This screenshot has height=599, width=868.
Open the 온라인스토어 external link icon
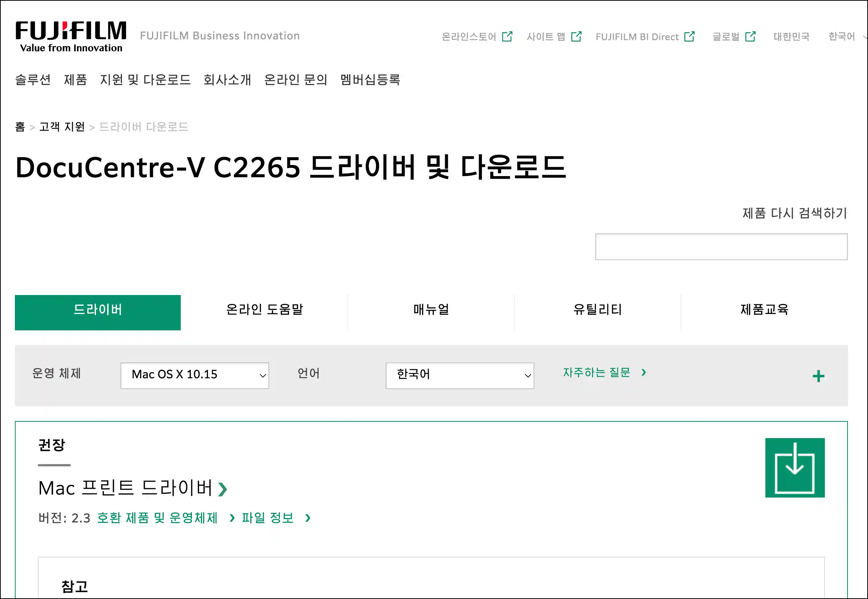click(x=507, y=36)
